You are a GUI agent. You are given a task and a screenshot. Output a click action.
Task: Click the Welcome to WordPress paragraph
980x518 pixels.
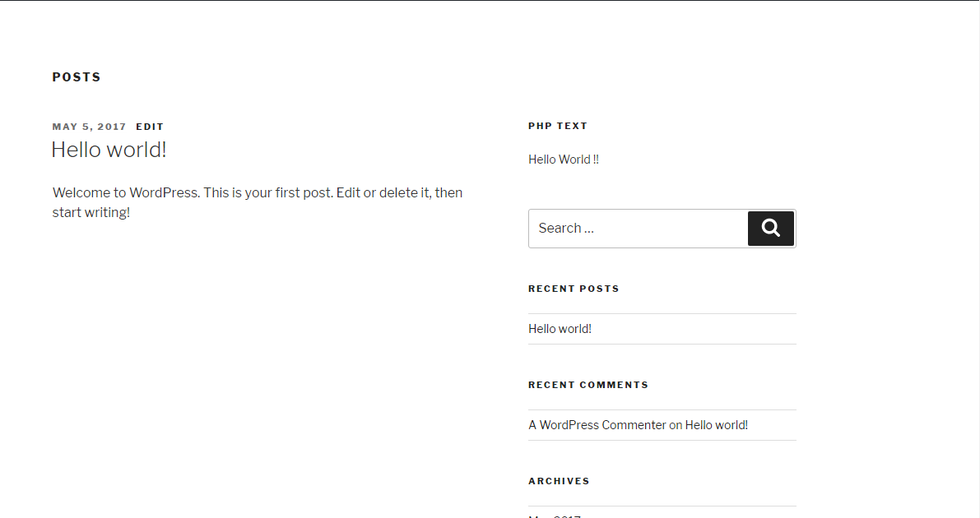[x=258, y=202]
